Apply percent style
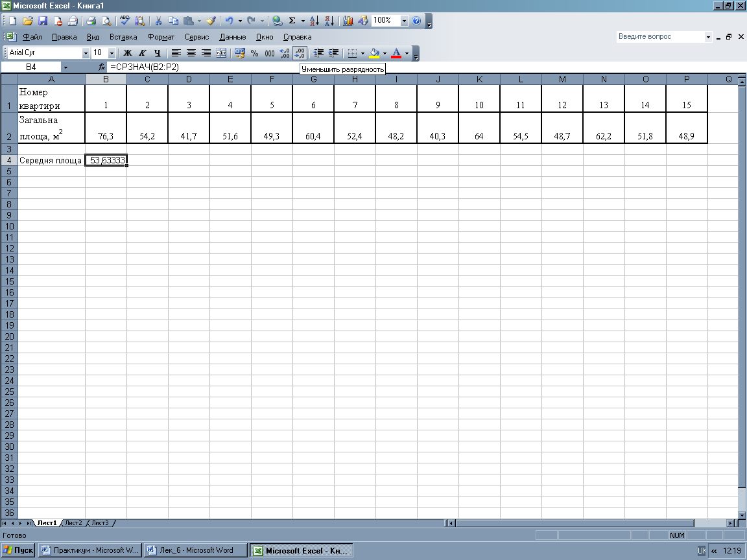 point(254,53)
